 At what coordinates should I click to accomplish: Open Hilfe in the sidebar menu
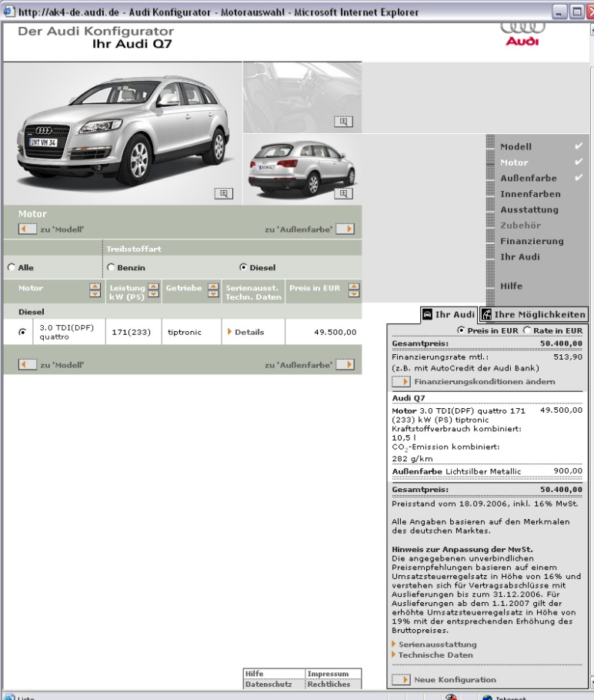511,286
